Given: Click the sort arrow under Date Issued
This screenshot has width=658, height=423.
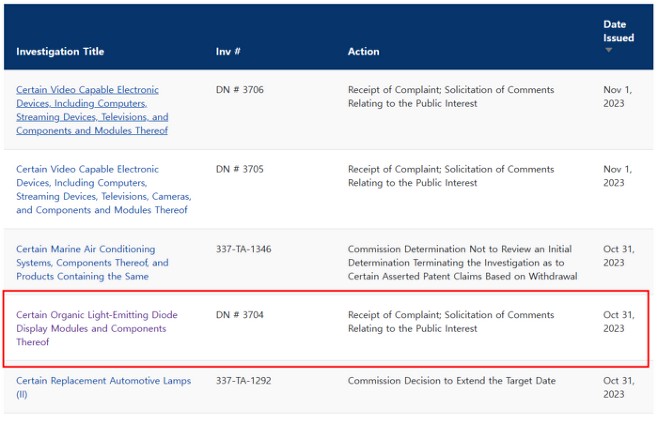Looking at the screenshot, I should 608,50.
